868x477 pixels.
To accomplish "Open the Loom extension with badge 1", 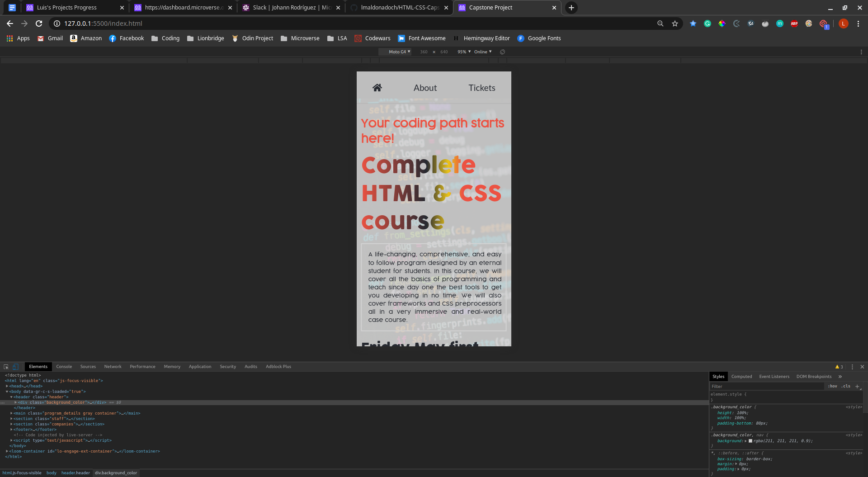I will [824, 24].
